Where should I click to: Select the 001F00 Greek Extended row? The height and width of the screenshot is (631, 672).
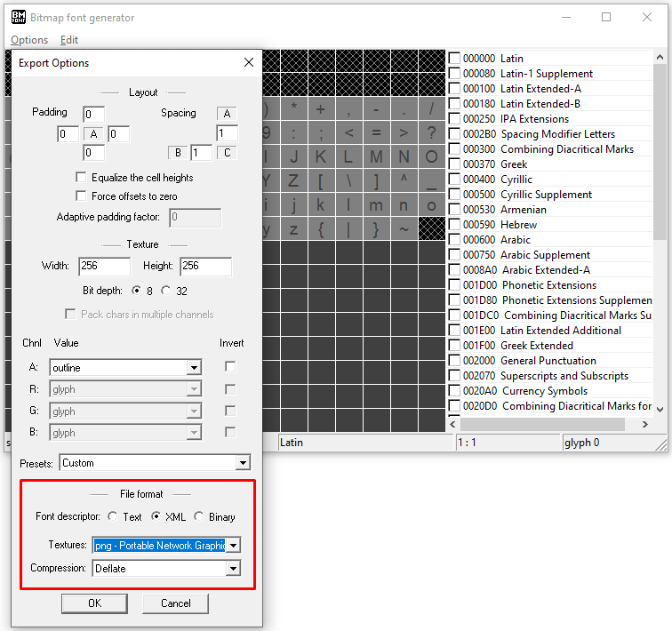coord(550,345)
